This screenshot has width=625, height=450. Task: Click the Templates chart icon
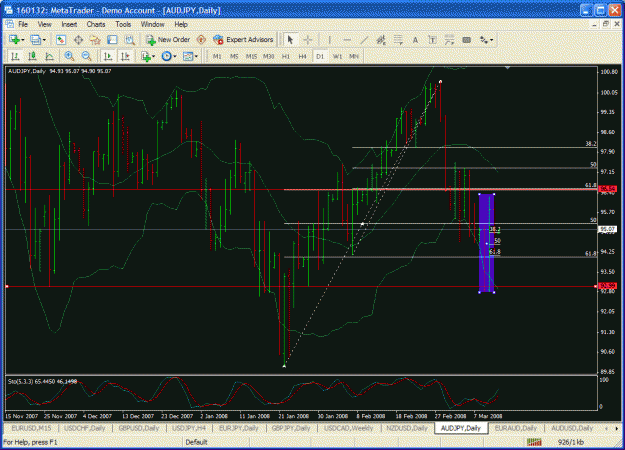click(187, 56)
